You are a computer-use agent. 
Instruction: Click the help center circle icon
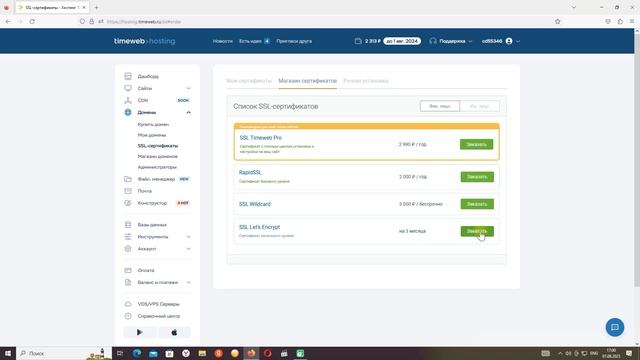pyautogui.click(x=128, y=316)
